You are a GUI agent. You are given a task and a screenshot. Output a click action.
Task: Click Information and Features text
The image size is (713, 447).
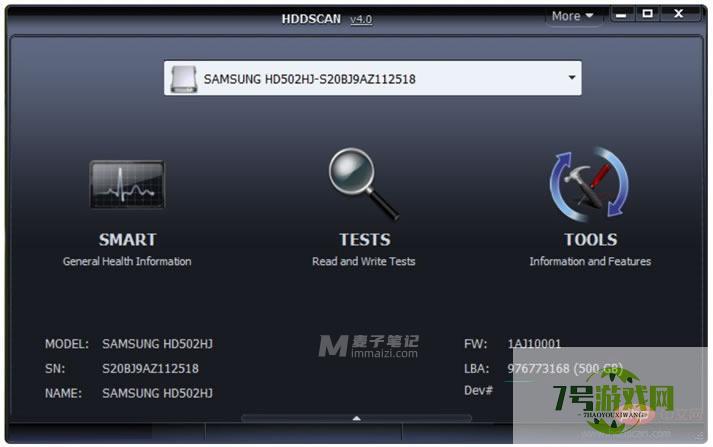[x=590, y=261]
